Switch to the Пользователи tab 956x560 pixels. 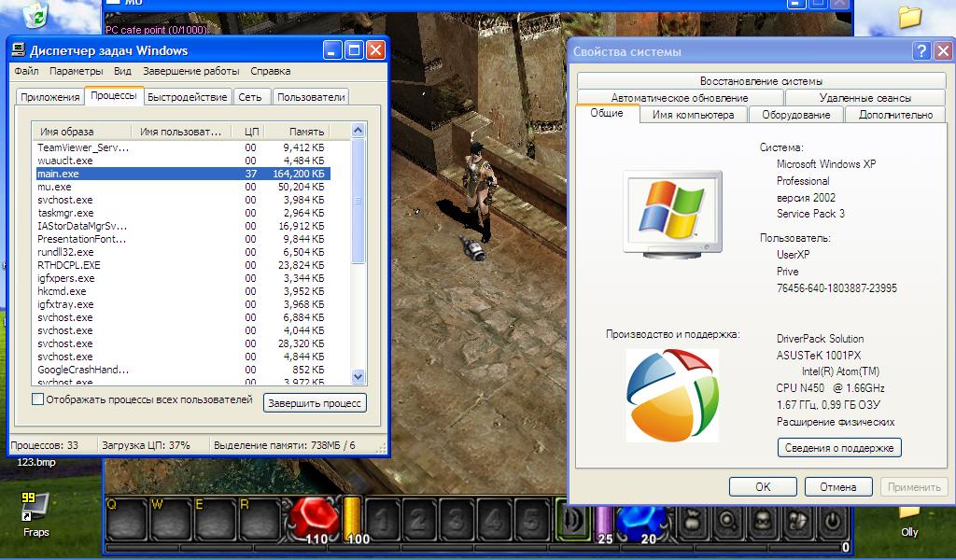click(311, 97)
